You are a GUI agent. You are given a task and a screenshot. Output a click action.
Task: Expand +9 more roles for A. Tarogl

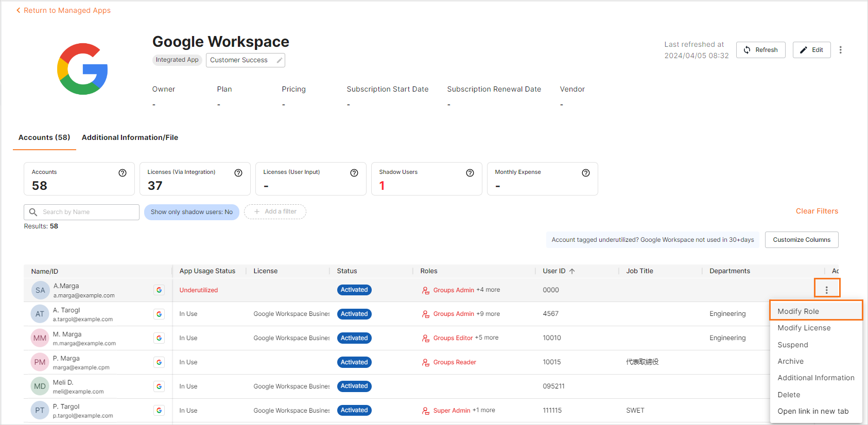coord(488,314)
